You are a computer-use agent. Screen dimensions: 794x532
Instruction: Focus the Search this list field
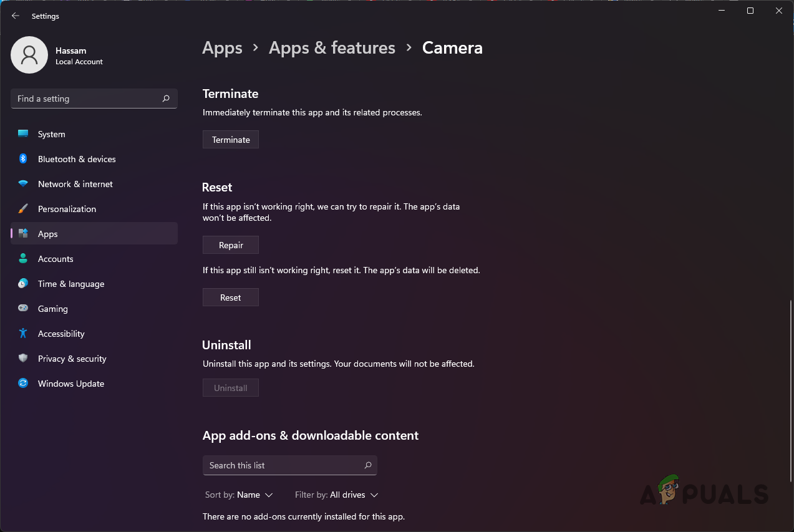pyautogui.click(x=284, y=465)
